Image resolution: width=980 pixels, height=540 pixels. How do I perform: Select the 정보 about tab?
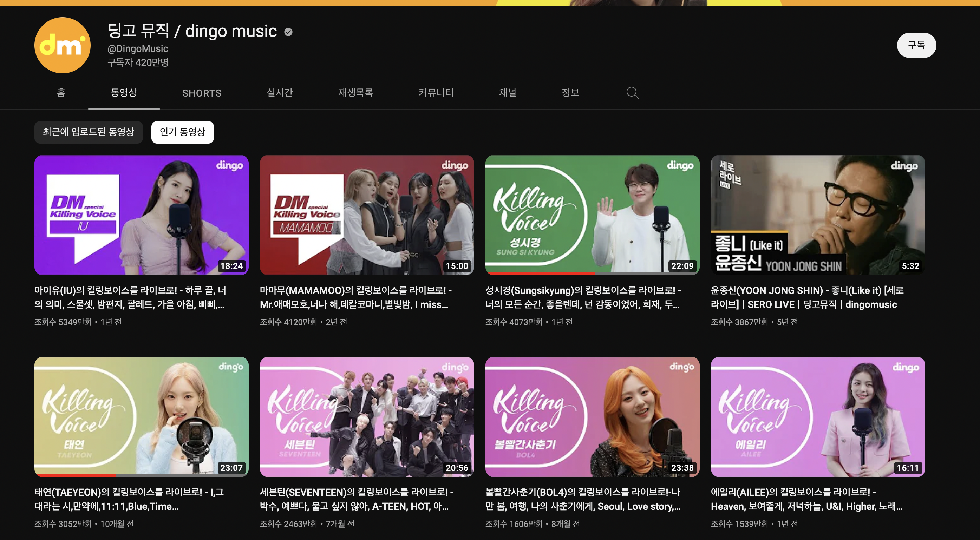[570, 93]
